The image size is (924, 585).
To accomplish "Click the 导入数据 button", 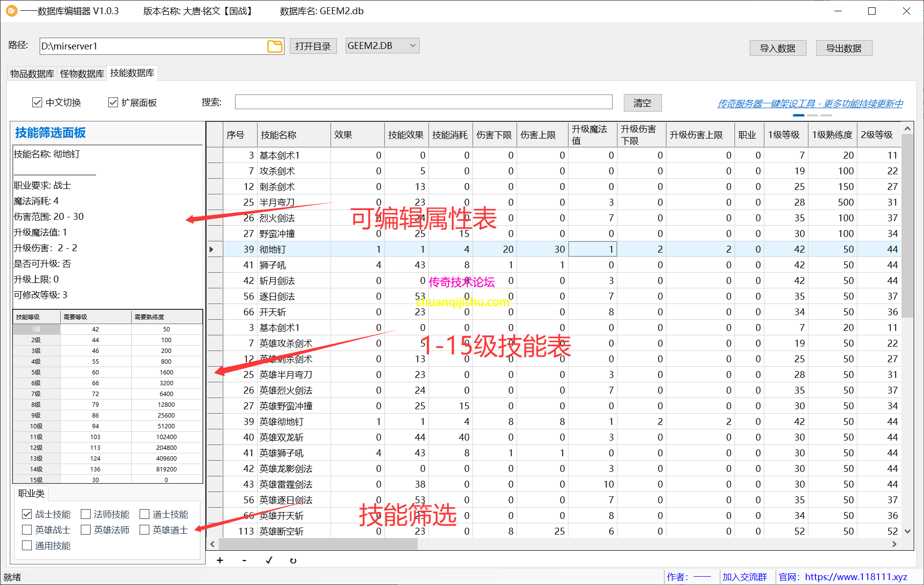I will tap(777, 48).
